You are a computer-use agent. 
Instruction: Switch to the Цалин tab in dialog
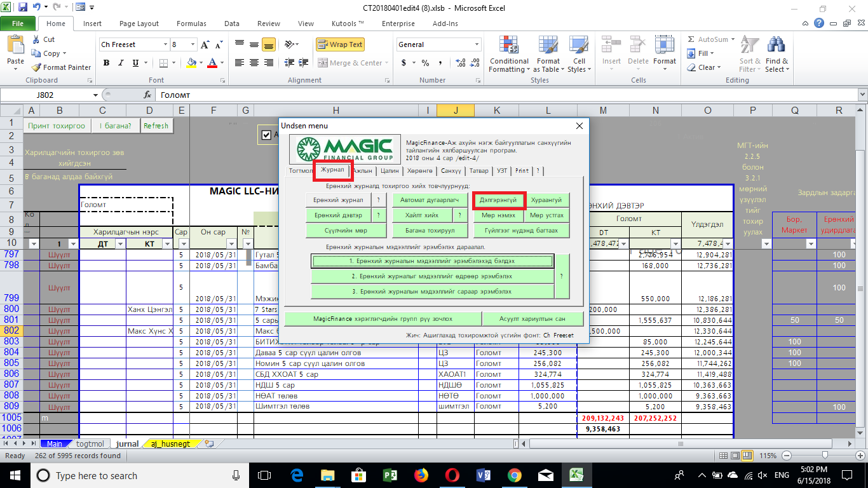coord(390,170)
